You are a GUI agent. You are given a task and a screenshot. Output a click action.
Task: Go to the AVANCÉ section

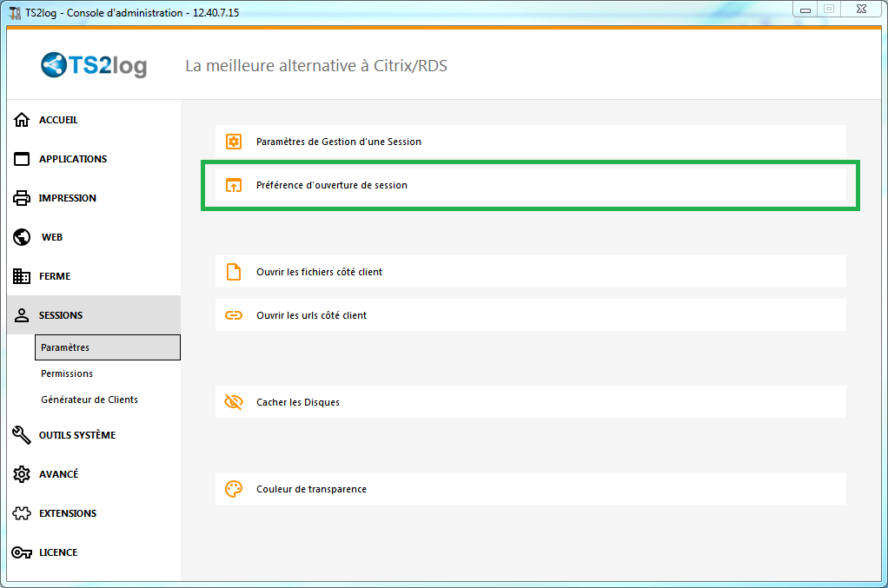[94, 474]
